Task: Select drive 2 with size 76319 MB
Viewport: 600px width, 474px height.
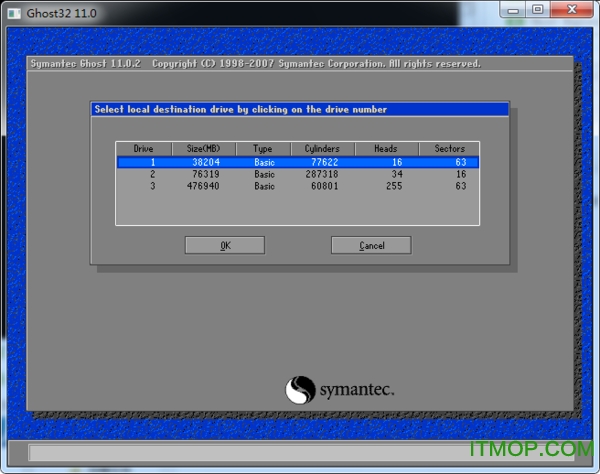Action: [297, 173]
